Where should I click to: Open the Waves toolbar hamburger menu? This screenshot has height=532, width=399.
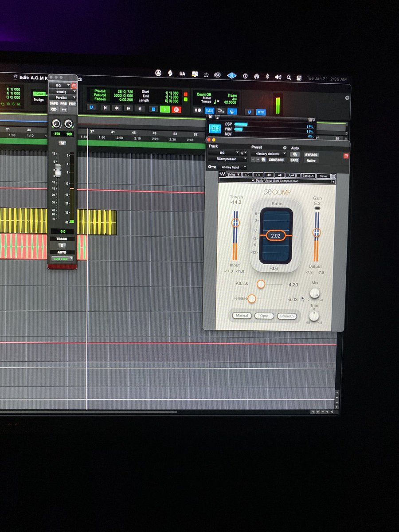coord(333,176)
